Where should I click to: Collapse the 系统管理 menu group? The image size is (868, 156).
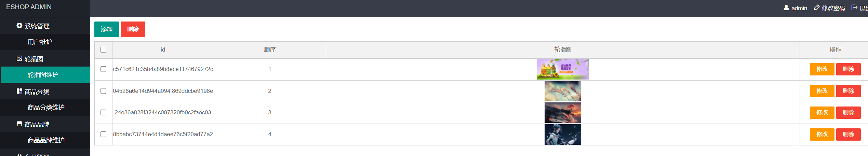pos(37,26)
